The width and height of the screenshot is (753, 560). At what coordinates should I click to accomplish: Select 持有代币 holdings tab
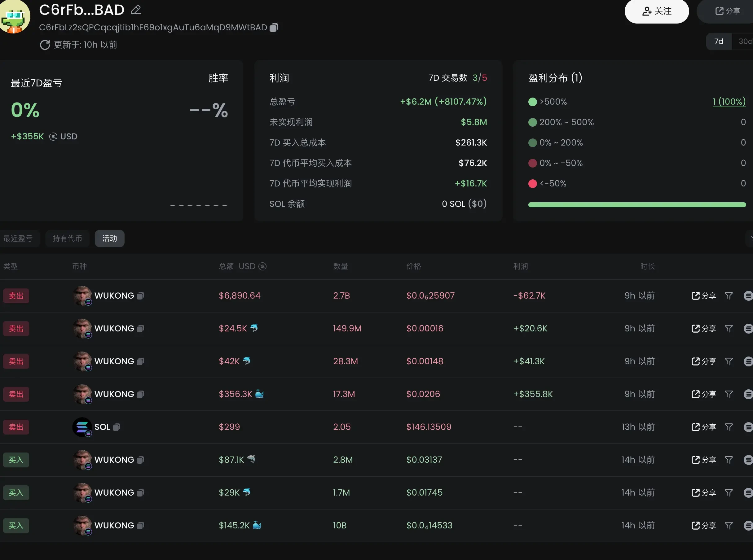pos(68,238)
